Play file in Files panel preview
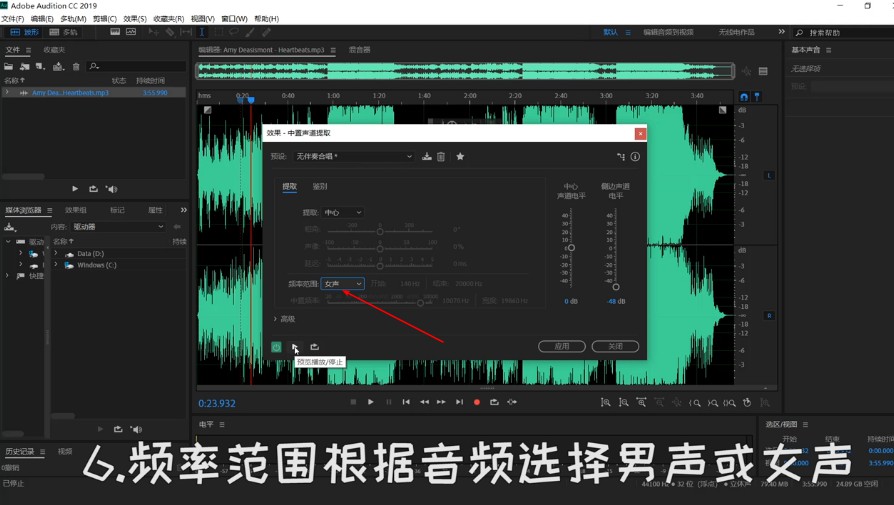The width and height of the screenshot is (894, 505). coord(75,189)
